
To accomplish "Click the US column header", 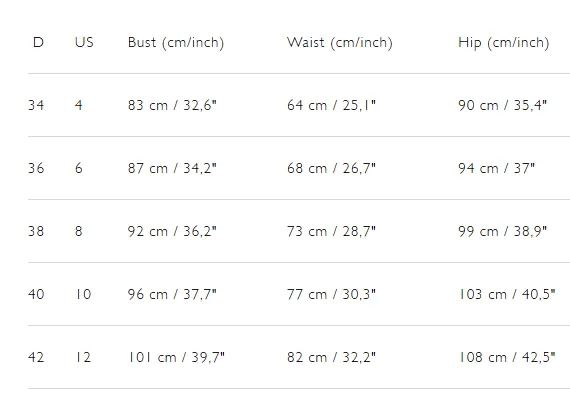I will 84,43.
